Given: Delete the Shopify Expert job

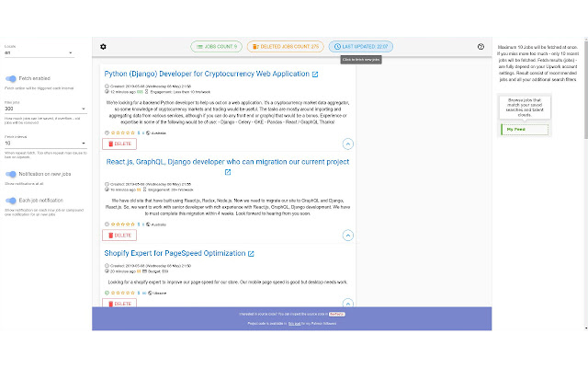Looking at the screenshot, I should pyautogui.click(x=119, y=303).
